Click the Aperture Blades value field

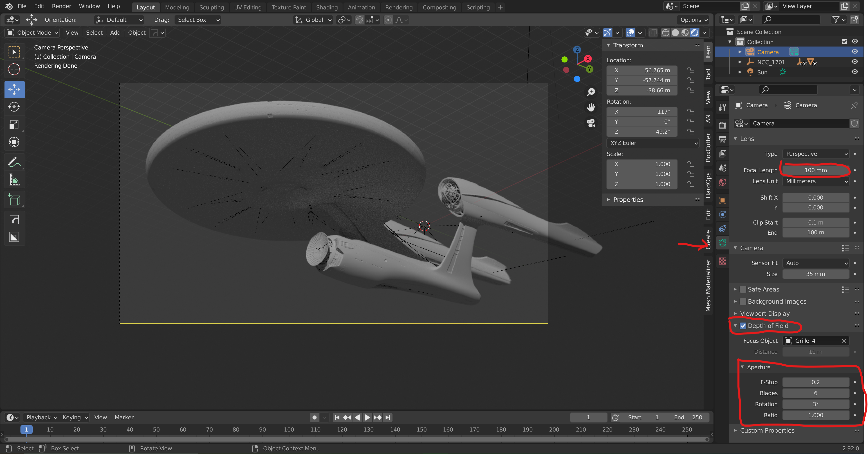[x=815, y=393]
